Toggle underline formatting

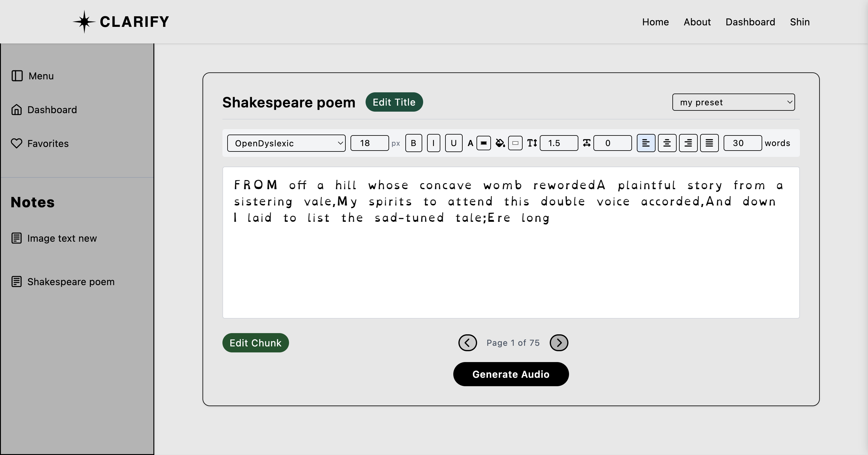click(x=454, y=143)
